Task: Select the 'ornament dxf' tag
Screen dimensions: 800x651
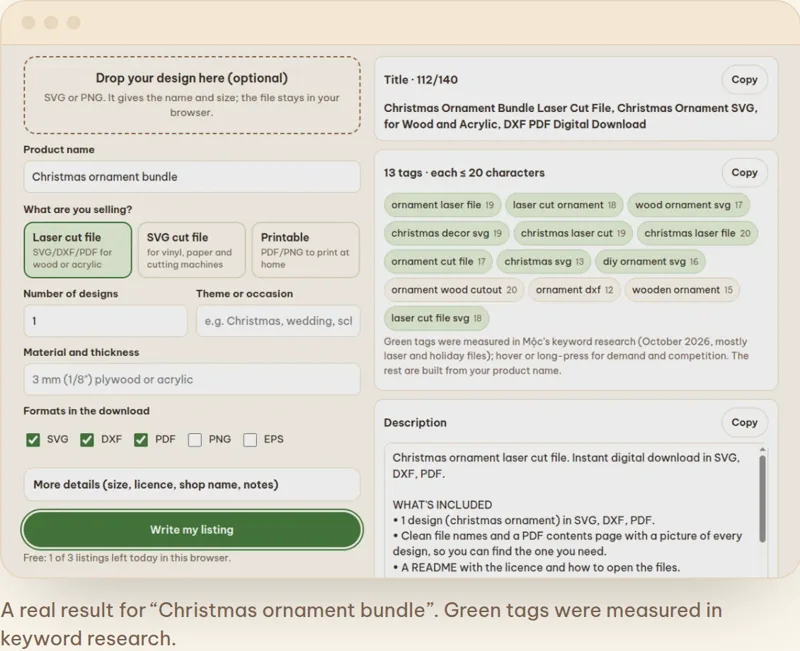Action: [574, 290]
